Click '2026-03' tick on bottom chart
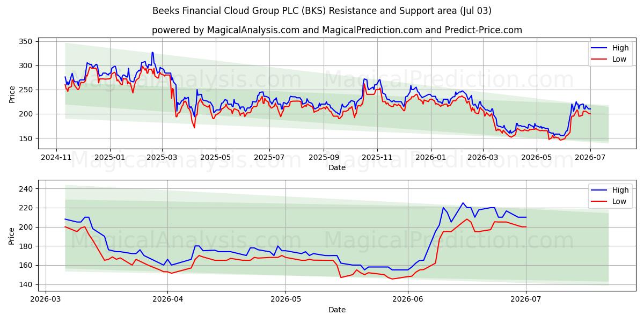 pyautogui.click(x=45, y=300)
